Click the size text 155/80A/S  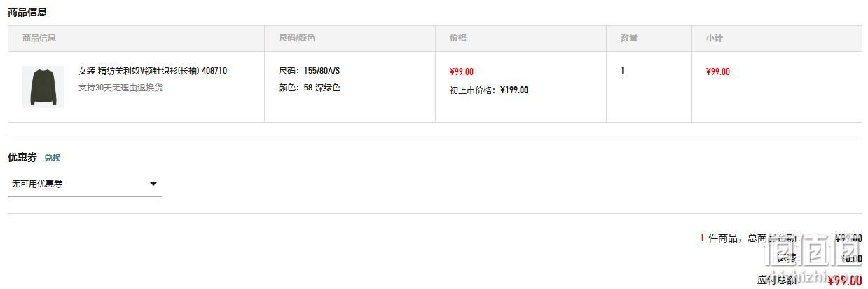tap(322, 71)
